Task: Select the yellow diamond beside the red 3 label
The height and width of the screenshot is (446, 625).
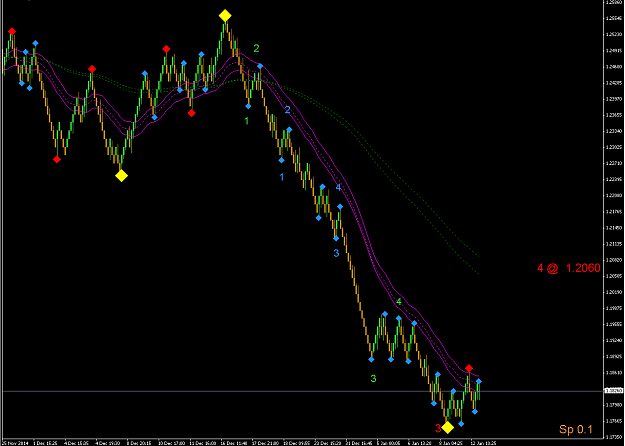Action: 448,427
